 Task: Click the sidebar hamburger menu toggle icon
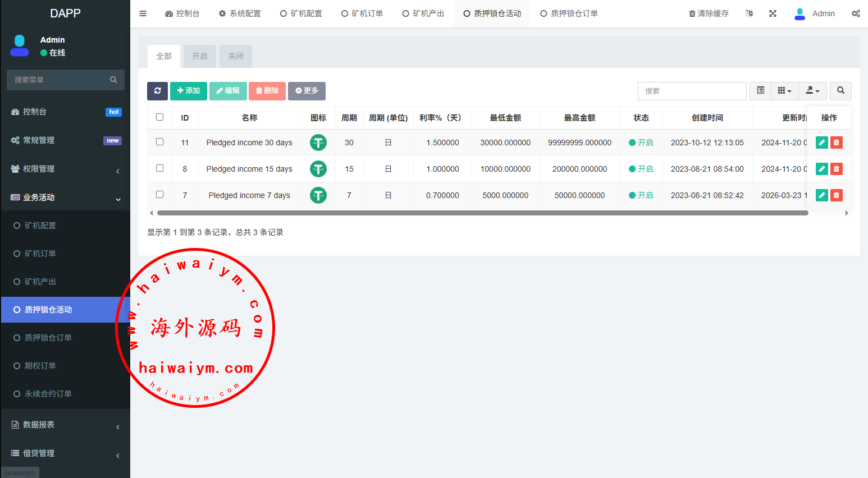143,13
